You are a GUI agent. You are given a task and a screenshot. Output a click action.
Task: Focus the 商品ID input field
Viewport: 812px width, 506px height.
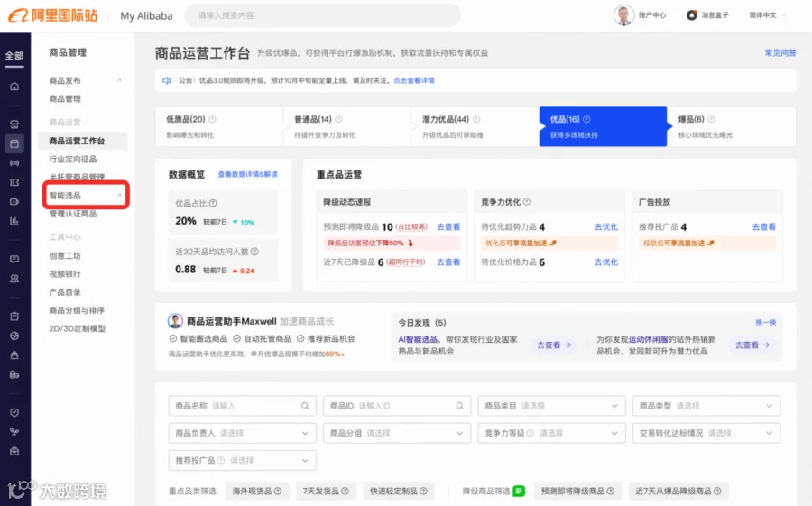(397, 406)
